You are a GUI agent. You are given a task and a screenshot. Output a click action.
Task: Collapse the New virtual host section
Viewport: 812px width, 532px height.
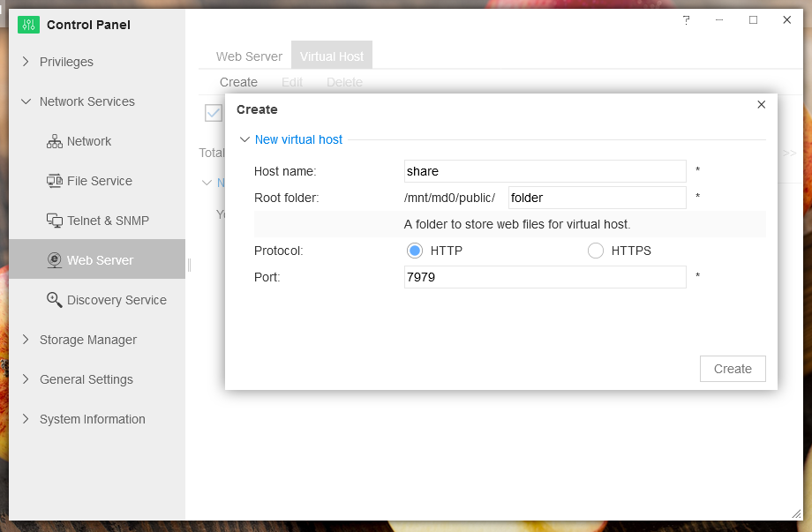pos(244,139)
